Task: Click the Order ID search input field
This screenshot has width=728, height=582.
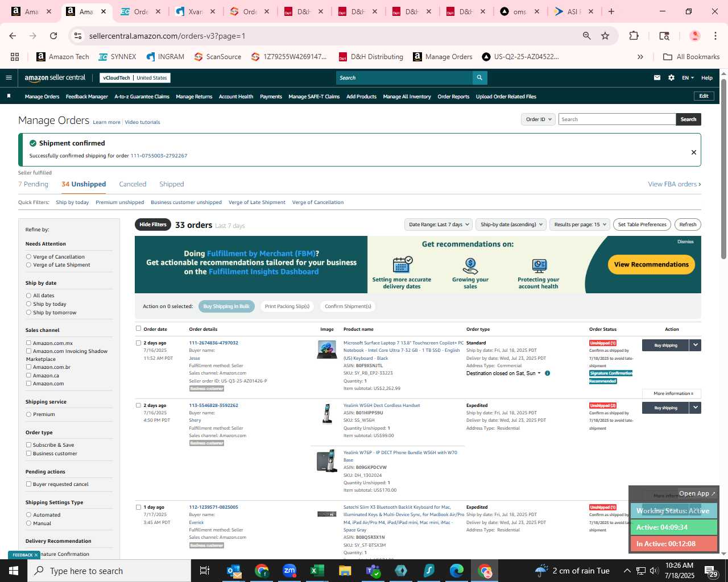Action: pos(617,119)
